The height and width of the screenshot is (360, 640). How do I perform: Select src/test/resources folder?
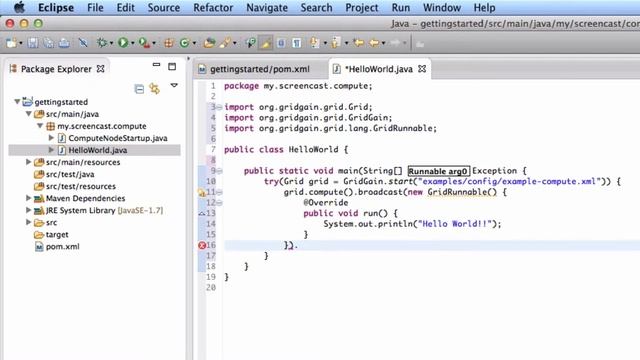pos(81,186)
